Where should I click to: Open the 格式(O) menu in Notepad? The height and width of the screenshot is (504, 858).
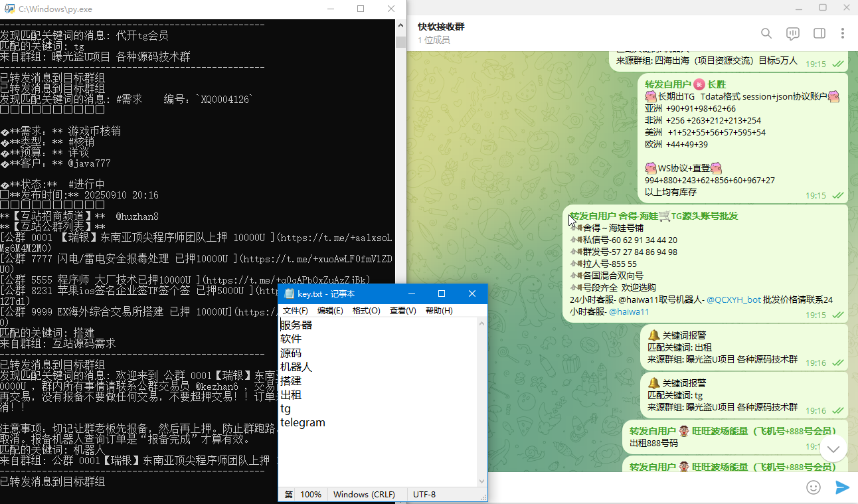click(x=366, y=311)
